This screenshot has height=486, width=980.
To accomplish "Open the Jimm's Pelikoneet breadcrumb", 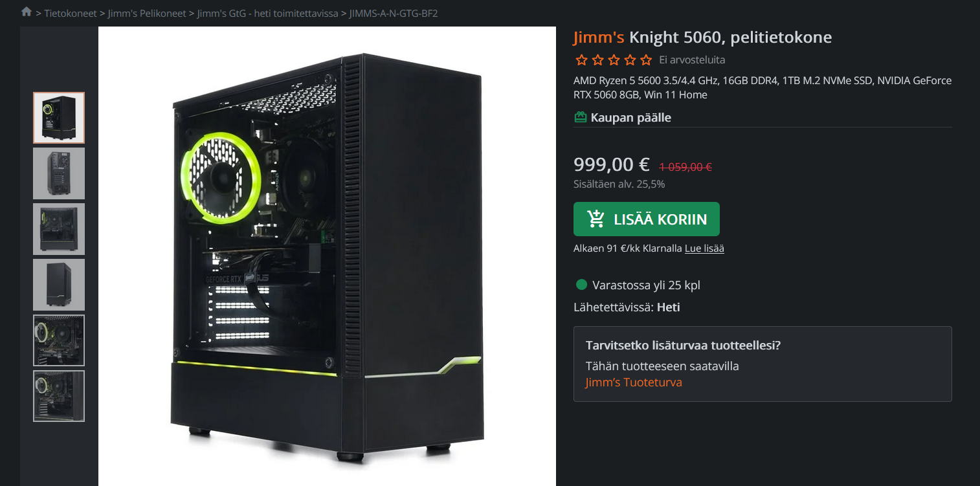I will (x=147, y=13).
